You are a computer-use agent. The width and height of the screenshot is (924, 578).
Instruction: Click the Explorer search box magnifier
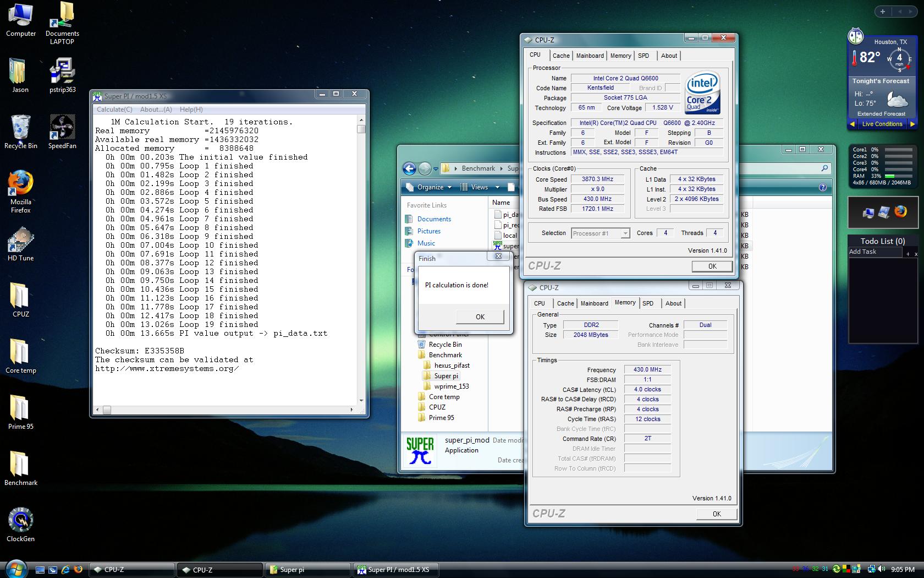click(824, 168)
